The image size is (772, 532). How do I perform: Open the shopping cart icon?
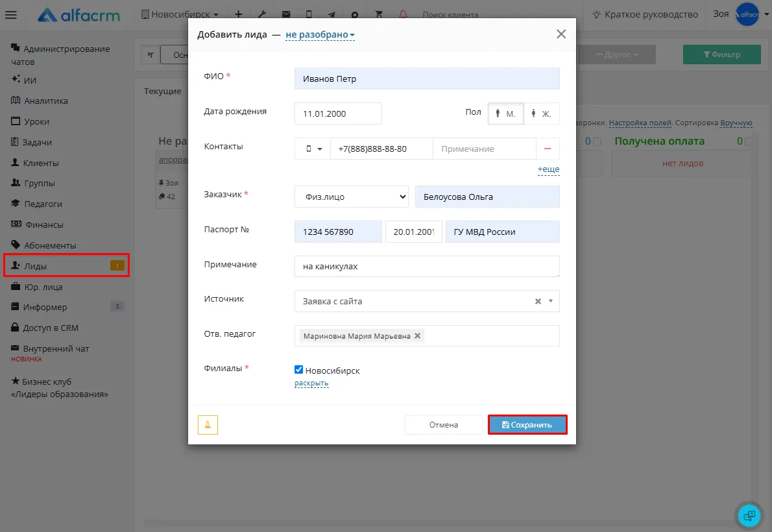pos(379,14)
